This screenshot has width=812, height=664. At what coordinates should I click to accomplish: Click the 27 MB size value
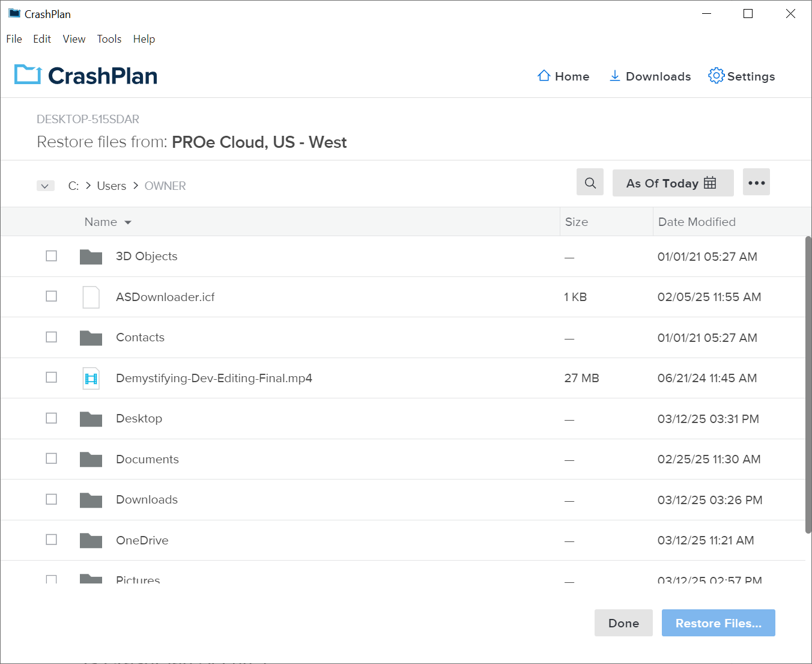pos(581,378)
